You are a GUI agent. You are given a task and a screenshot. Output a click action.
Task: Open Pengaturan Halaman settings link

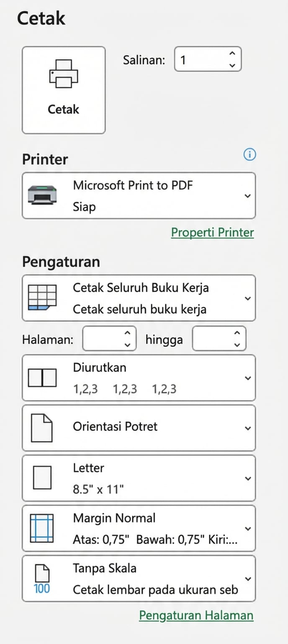point(196,615)
